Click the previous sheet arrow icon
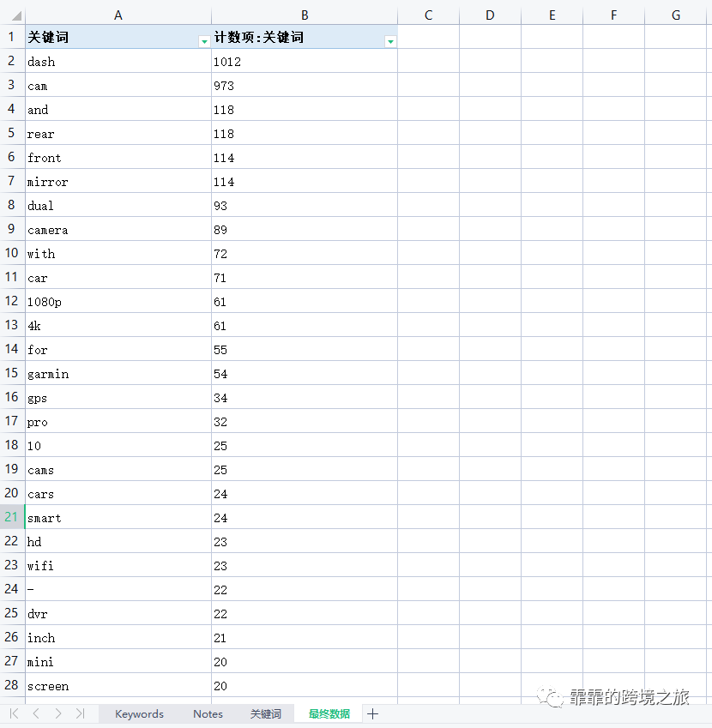Image resolution: width=712 pixels, height=728 pixels. [35, 713]
